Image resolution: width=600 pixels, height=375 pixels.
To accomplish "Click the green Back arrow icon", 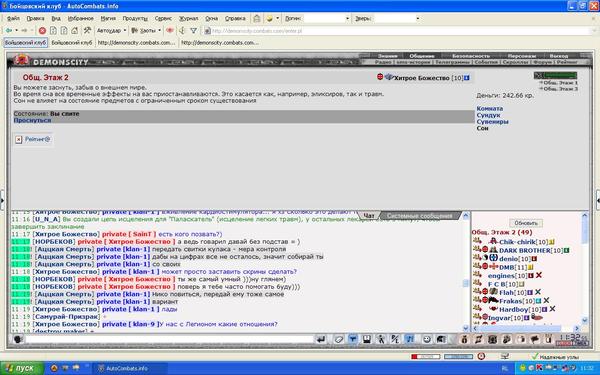I will pyautogui.click(x=8, y=31).
